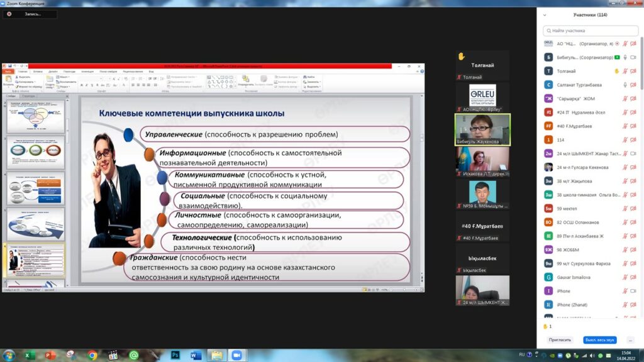644x362 pixels.
Task: Toggle the microphone for participant 114
Action: point(625,140)
